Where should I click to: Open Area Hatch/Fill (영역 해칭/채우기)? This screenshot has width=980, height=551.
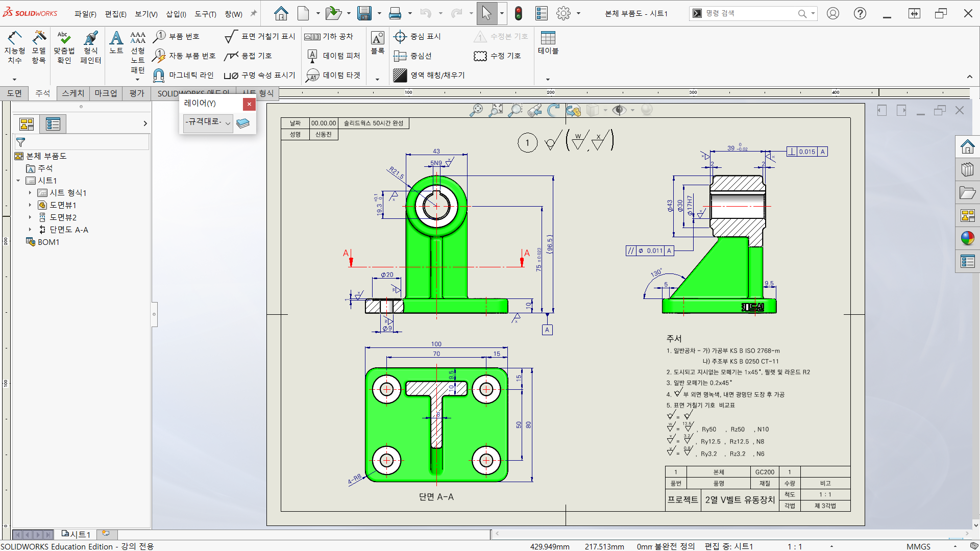[429, 75]
